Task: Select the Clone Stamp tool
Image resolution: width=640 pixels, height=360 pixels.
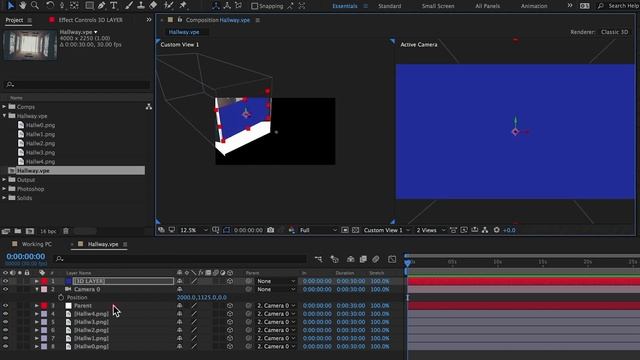Action: click(x=141, y=5)
